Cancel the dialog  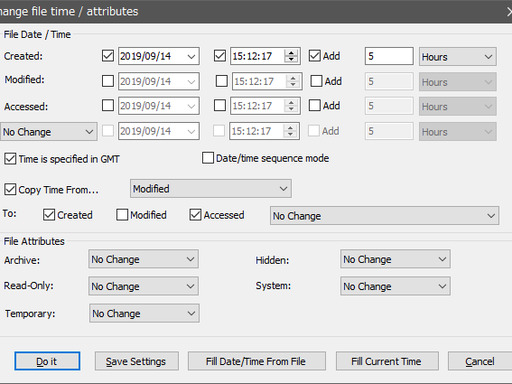click(x=480, y=361)
